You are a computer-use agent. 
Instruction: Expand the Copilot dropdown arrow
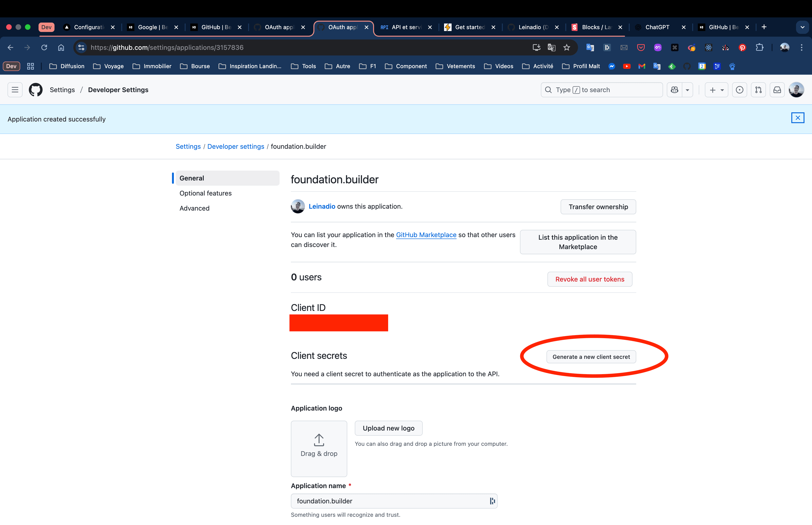pyautogui.click(x=687, y=90)
